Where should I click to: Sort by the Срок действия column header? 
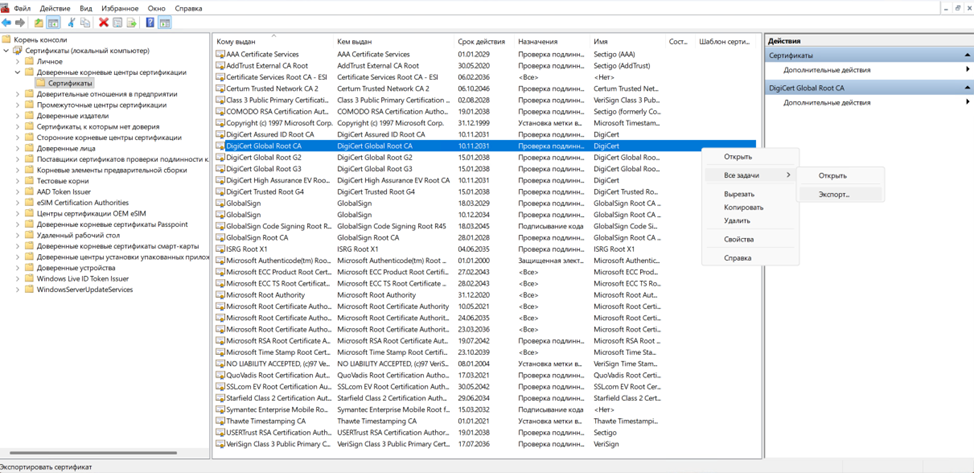pyautogui.click(x=484, y=42)
